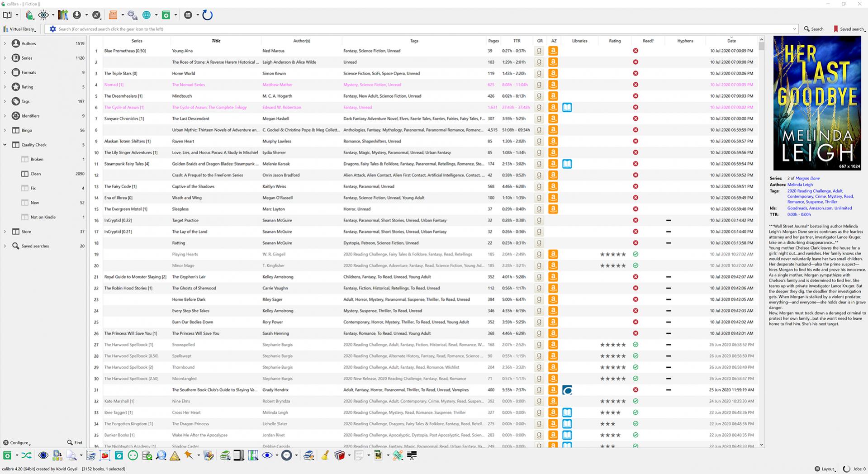Image resolution: width=868 pixels, height=474 pixels.
Task: Expand the Authors category in sidebar
Action: [x=5, y=43]
